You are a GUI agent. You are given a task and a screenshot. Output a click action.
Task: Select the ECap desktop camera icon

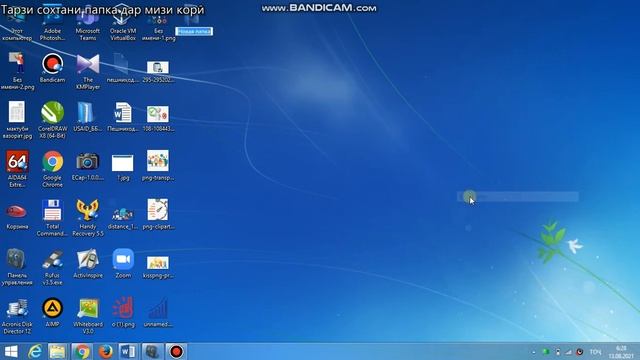(x=88, y=167)
